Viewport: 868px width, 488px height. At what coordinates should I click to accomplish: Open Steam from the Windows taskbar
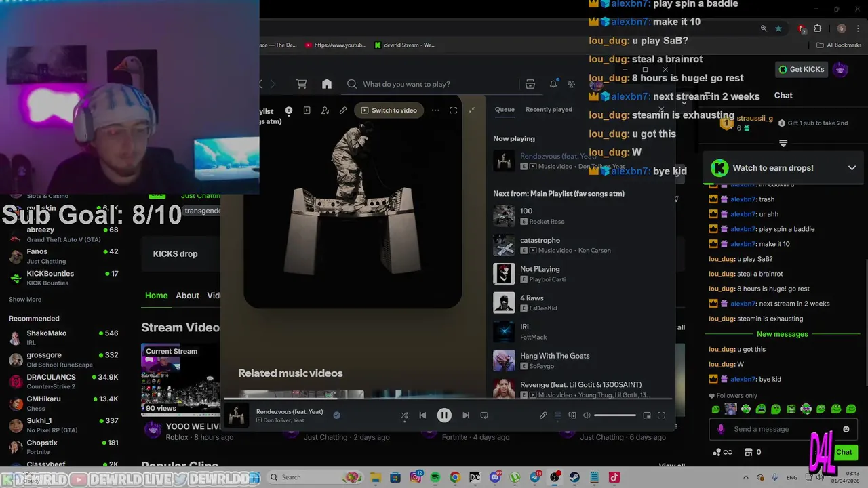click(574, 478)
